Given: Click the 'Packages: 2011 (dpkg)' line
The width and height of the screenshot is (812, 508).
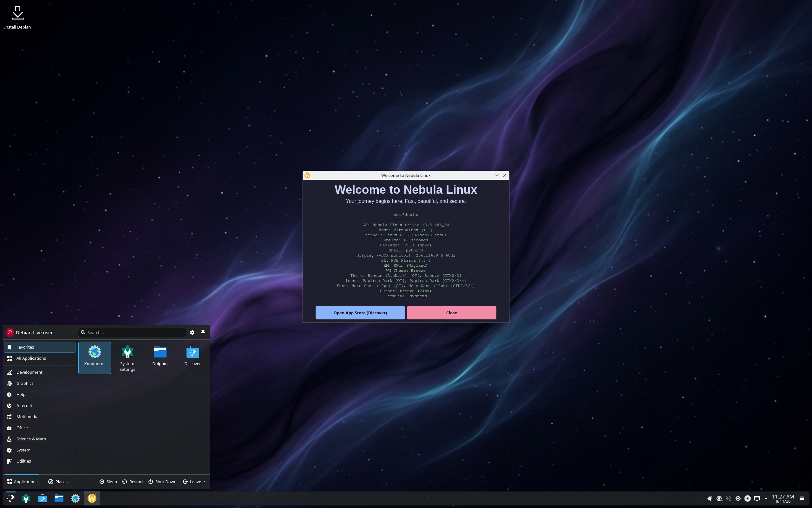Looking at the screenshot, I should pyautogui.click(x=406, y=245).
